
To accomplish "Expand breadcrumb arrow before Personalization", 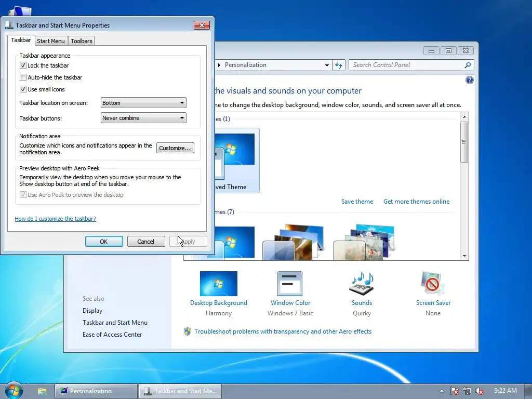I will 219,65.
